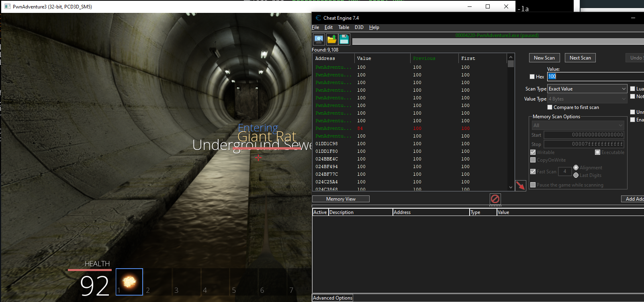Click the New Scan button
The image size is (644, 302).
click(544, 58)
